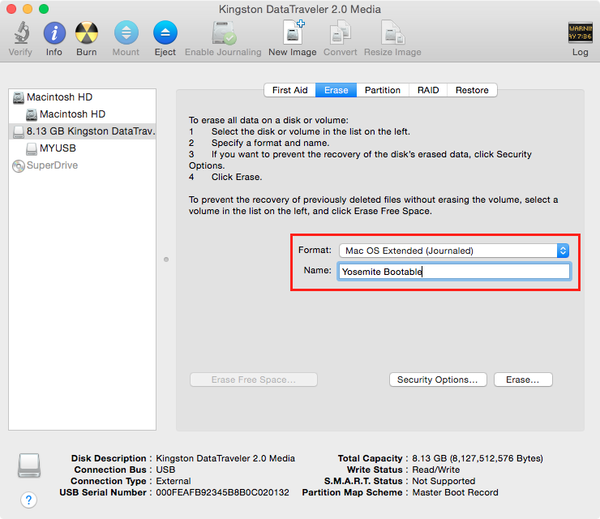This screenshot has height=519, width=600.
Task: Switch to the RAID tab
Action: (x=428, y=90)
